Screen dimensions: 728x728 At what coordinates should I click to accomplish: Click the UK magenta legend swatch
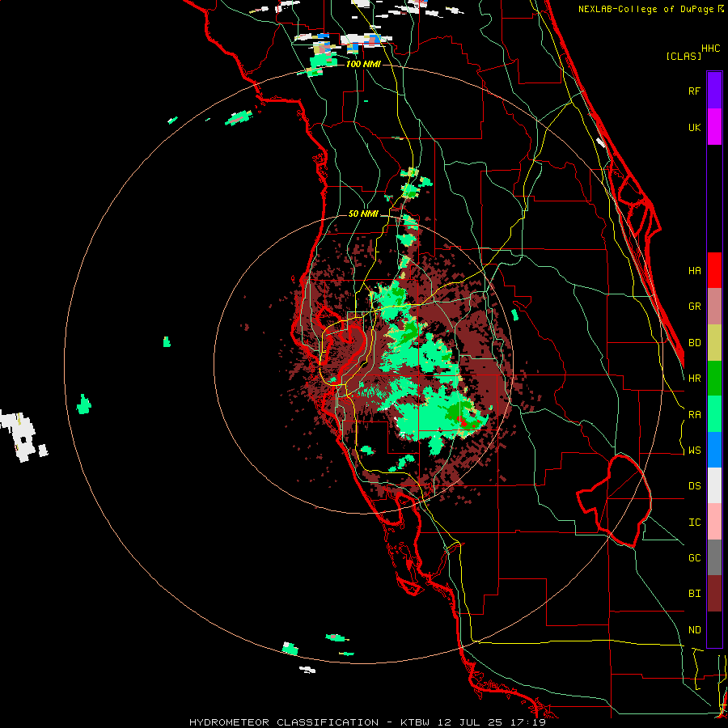[x=714, y=127]
